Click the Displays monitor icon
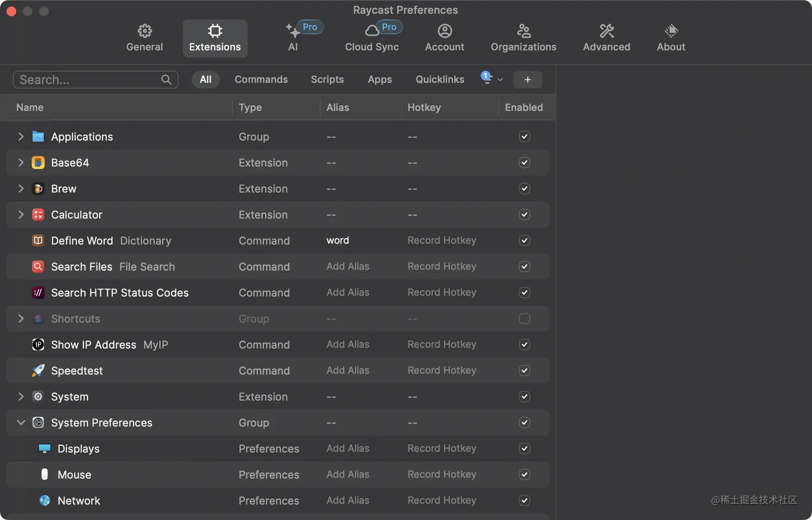 45,448
